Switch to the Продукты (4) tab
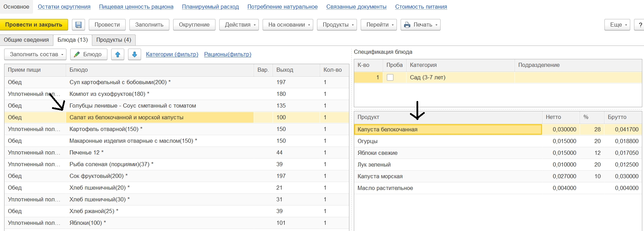644x231 pixels. [114, 40]
